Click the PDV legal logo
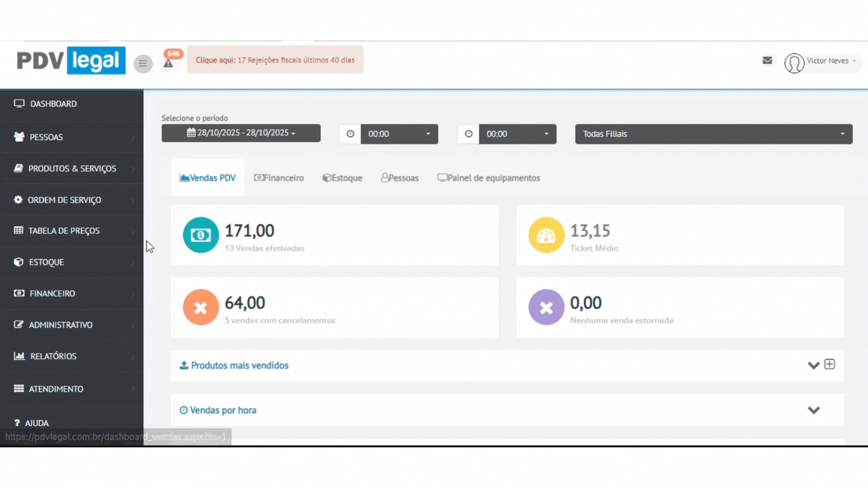 click(x=71, y=61)
